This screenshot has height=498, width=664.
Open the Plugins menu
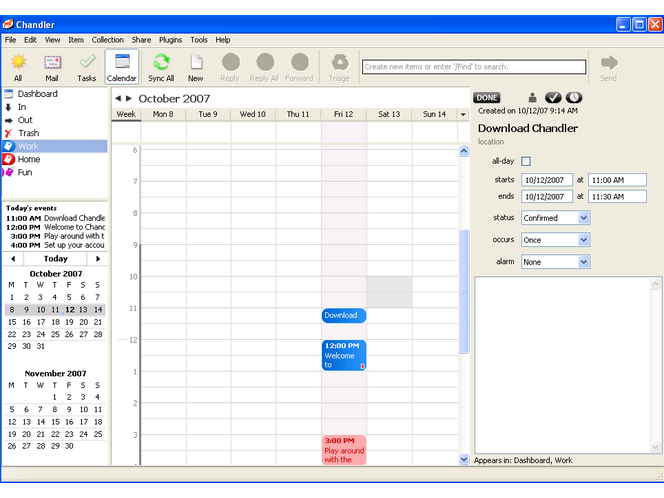[170, 40]
